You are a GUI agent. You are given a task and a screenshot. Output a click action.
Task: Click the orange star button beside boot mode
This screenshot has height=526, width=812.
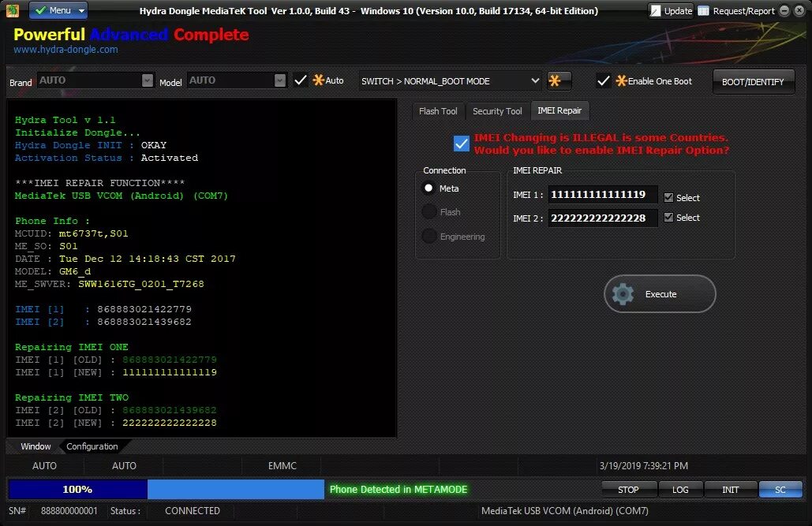click(x=559, y=80)
